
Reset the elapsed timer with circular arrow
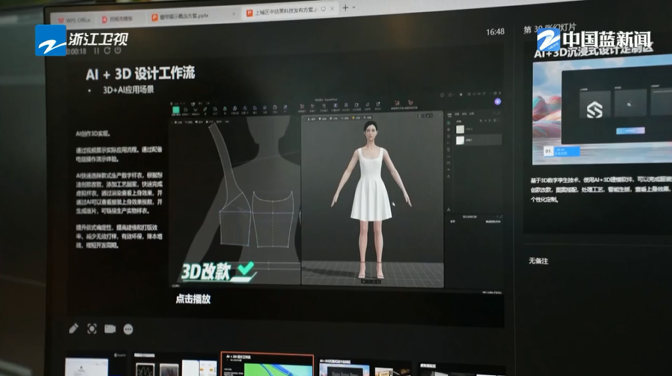pyautogui.click(x=107, y=51)
